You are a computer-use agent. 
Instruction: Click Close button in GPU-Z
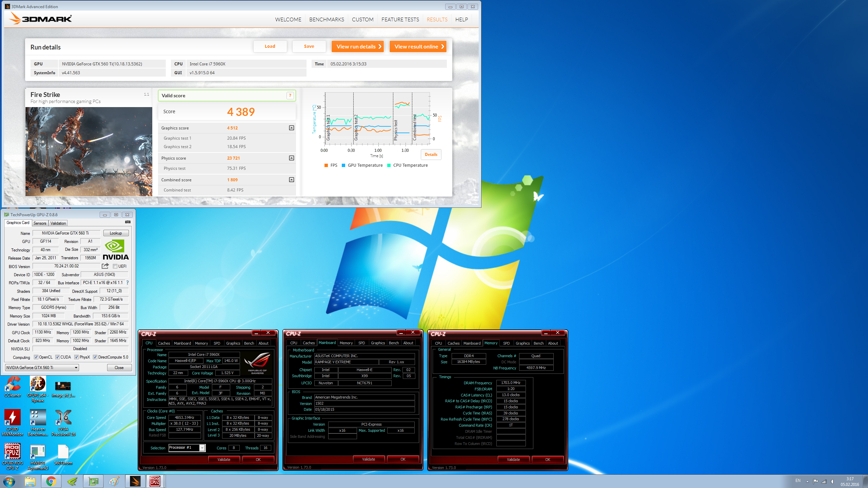[x=119, y=368]
